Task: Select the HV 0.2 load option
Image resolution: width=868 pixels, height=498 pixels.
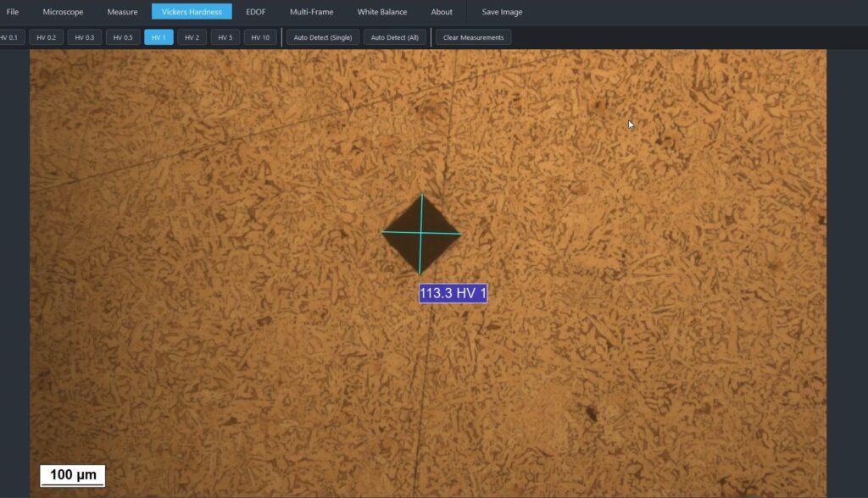Action: pyautogui.click(x=46, y=37)
